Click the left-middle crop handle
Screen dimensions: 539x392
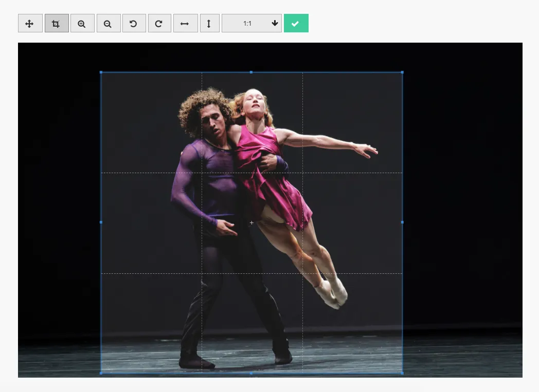pos(101,222)
